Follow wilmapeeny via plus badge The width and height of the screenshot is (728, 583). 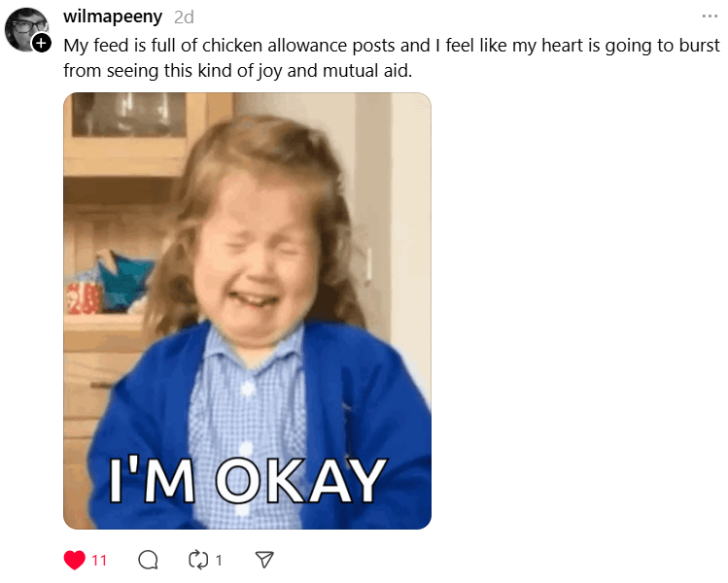tap(42, 43)
